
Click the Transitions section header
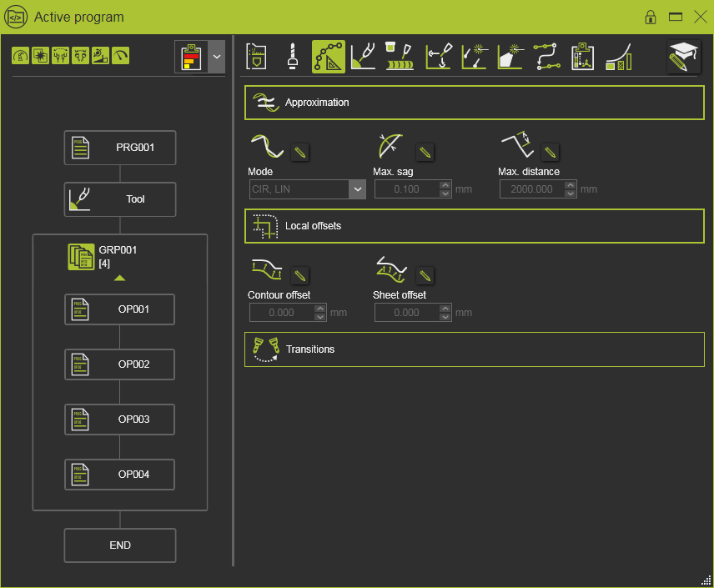click(x=475, y=349)
